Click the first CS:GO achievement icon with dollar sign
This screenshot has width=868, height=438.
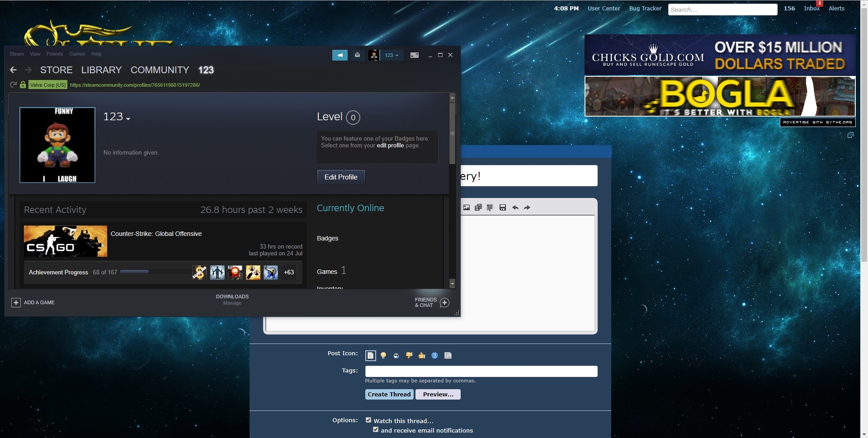[199, 272]
